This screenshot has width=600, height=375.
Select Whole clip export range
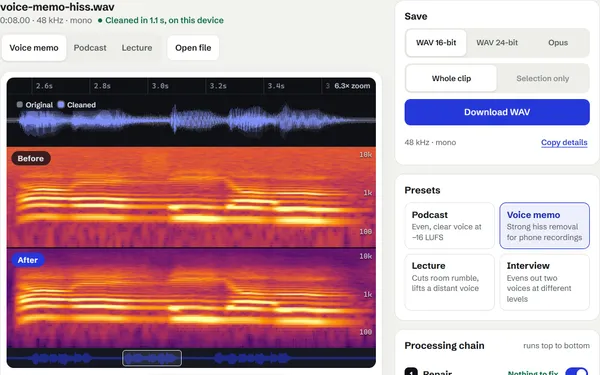[451, 78]
